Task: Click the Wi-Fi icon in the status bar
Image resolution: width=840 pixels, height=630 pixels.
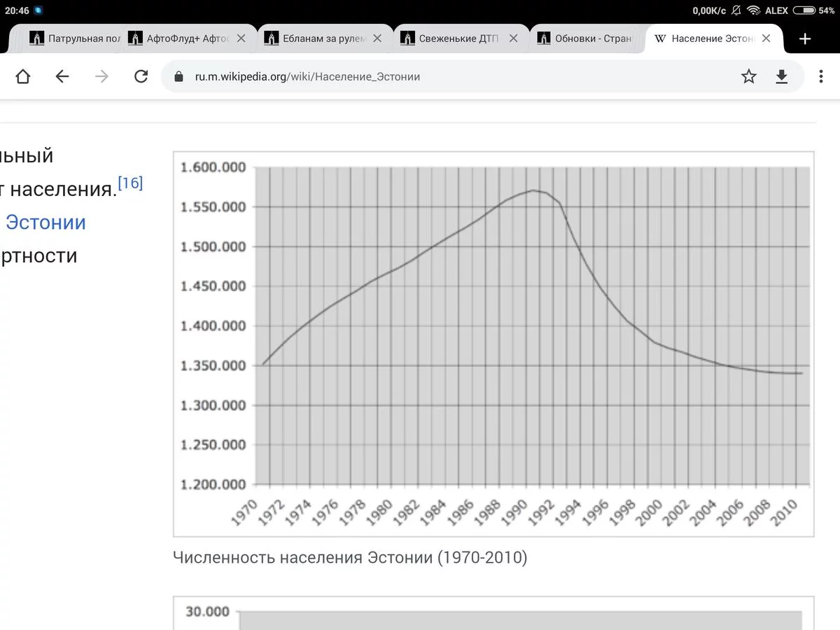Action: pos(754,10)
